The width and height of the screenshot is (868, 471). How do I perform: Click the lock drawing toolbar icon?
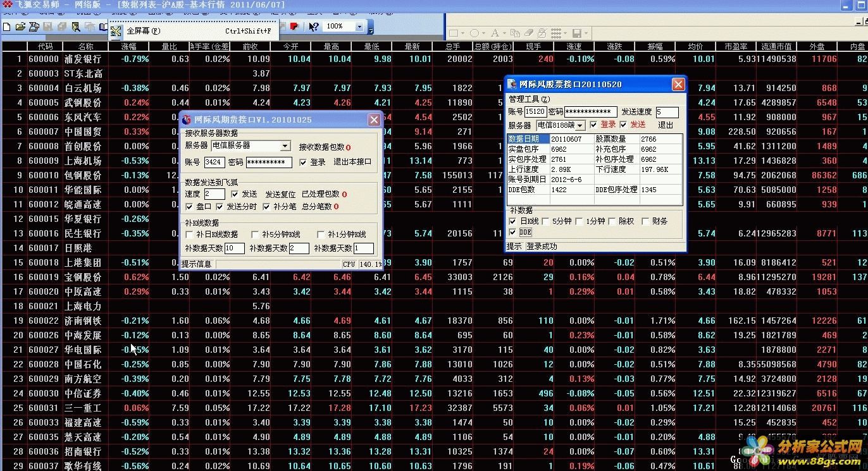(x=541, y=33)
